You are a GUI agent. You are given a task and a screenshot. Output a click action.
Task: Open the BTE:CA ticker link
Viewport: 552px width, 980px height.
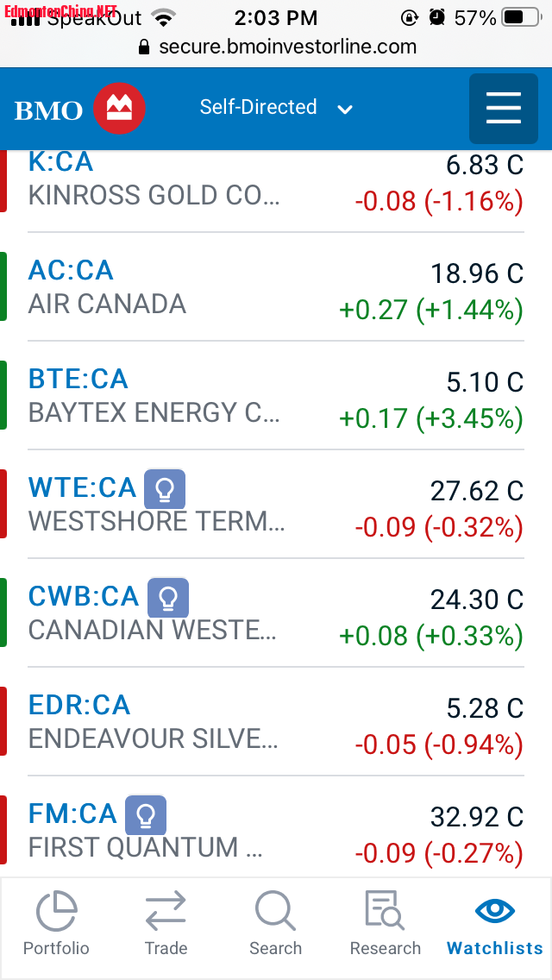[78, 380]
